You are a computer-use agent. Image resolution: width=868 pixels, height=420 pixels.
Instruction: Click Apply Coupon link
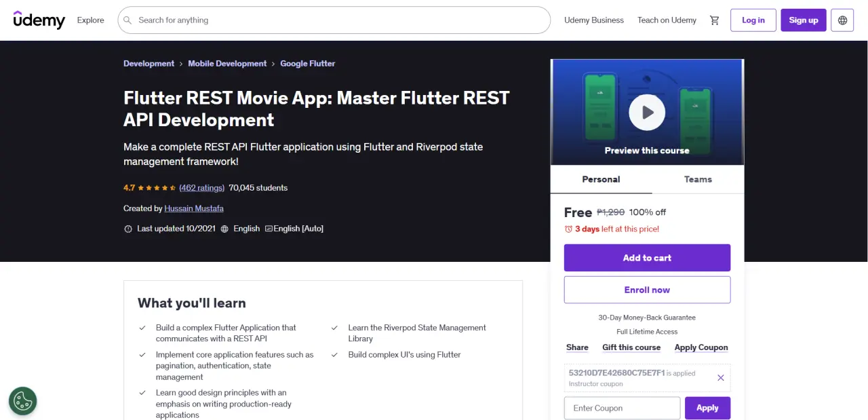point(701,347)
